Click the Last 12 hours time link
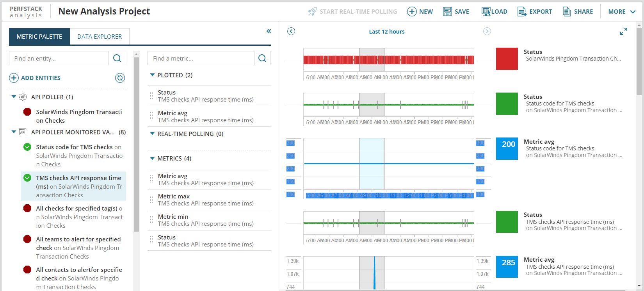 coord(387,32)
